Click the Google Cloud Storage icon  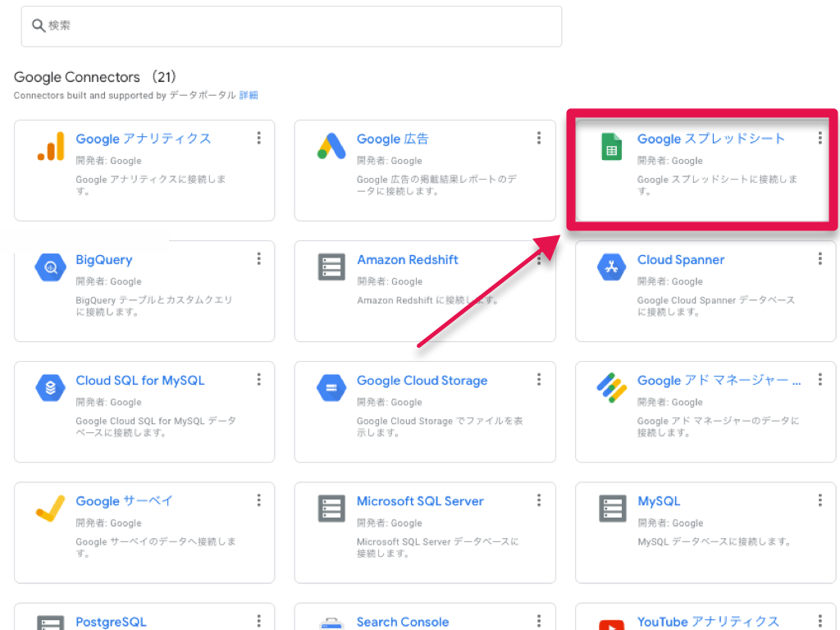(x=331, y=387)
